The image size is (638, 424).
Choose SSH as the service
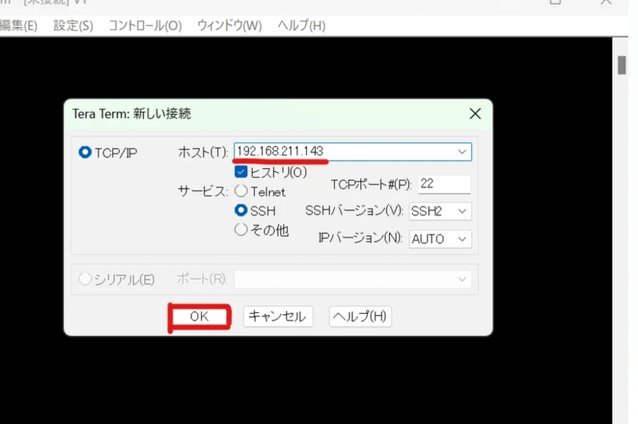point(241,210)
